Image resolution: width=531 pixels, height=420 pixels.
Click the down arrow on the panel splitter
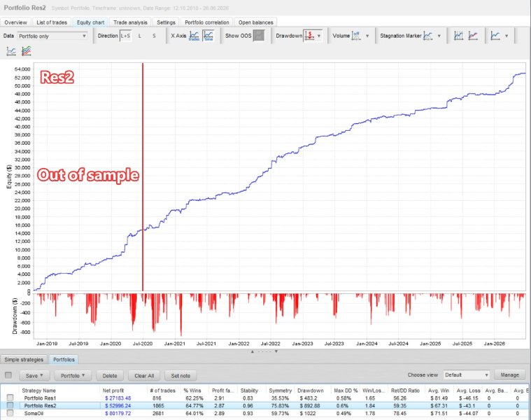pos(276,351)
